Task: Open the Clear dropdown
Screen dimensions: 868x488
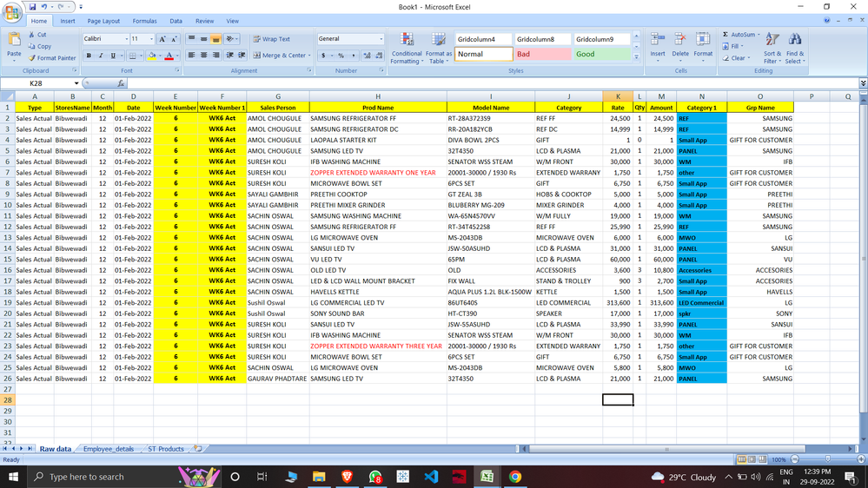Action: click(x=736, y=58)
